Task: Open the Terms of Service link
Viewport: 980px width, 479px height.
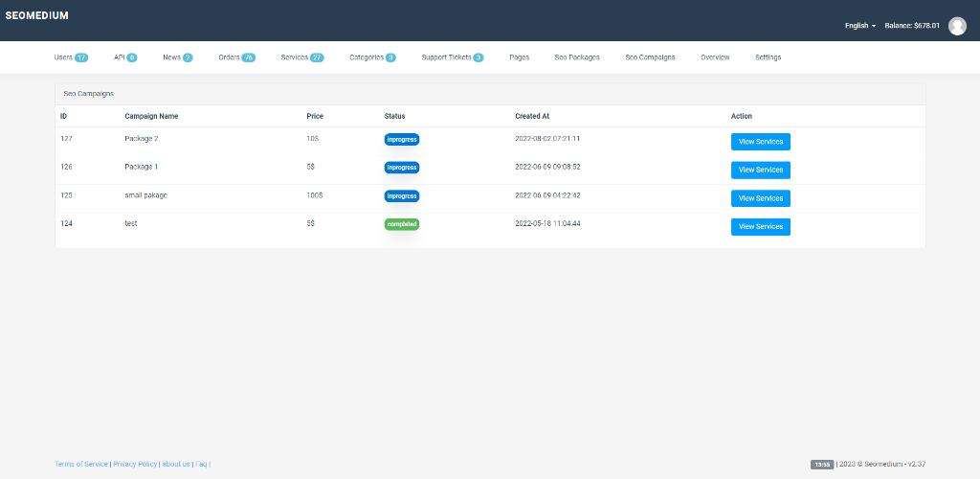Action: tap(81, 464)
